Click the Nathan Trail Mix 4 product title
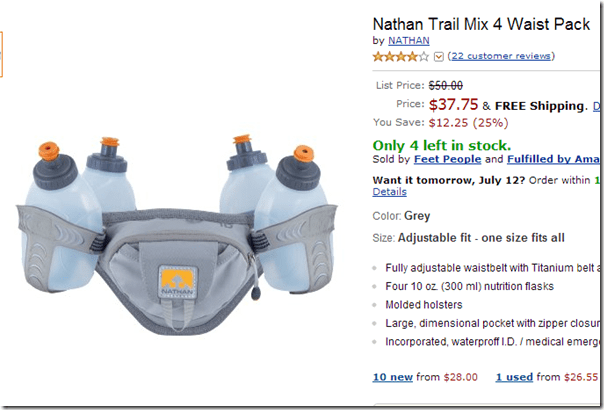This screenshot has width=604, height=410. 481,24
